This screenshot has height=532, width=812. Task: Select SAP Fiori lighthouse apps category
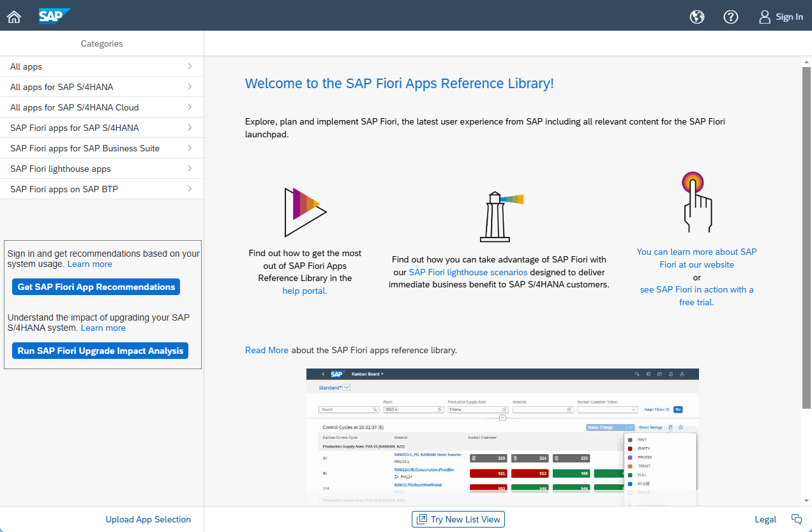[x=101, y=169]
